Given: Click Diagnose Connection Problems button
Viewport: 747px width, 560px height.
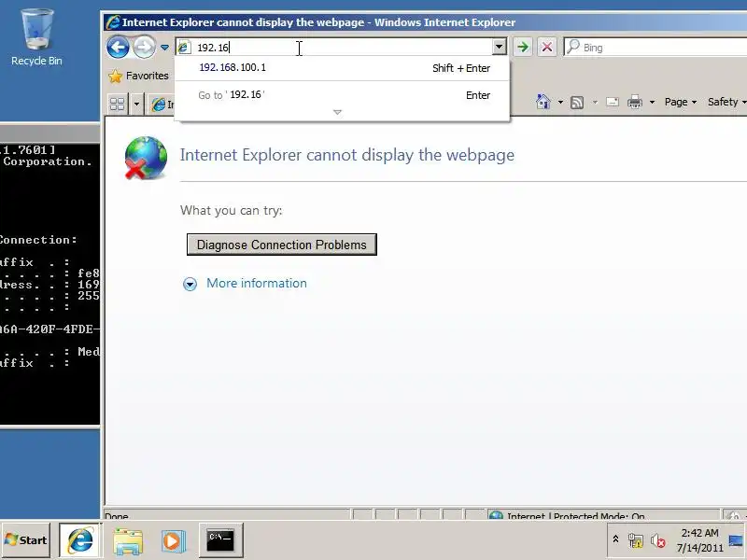Looking at the screenshot, I should coord(282,245).
